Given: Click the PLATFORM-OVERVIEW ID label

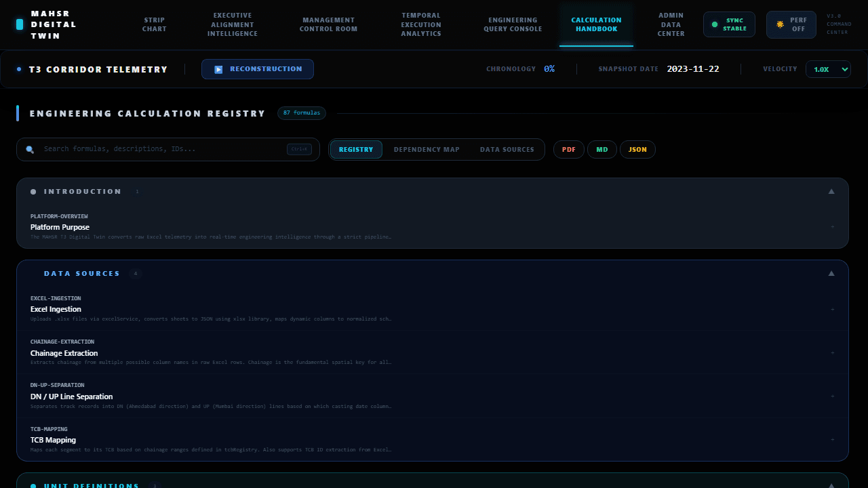Looking at the screenshot, I should pos(59,217).
